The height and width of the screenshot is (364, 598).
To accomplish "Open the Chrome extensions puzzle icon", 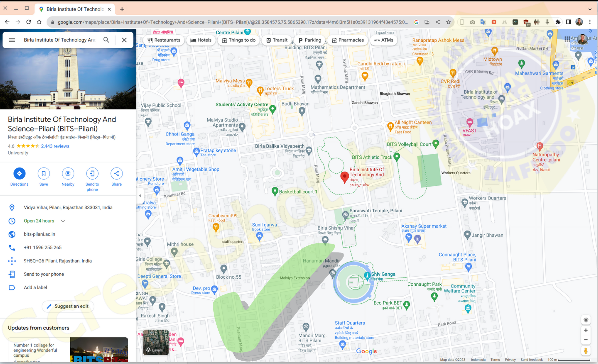I will pyautogui.click(x=558, y=22).
